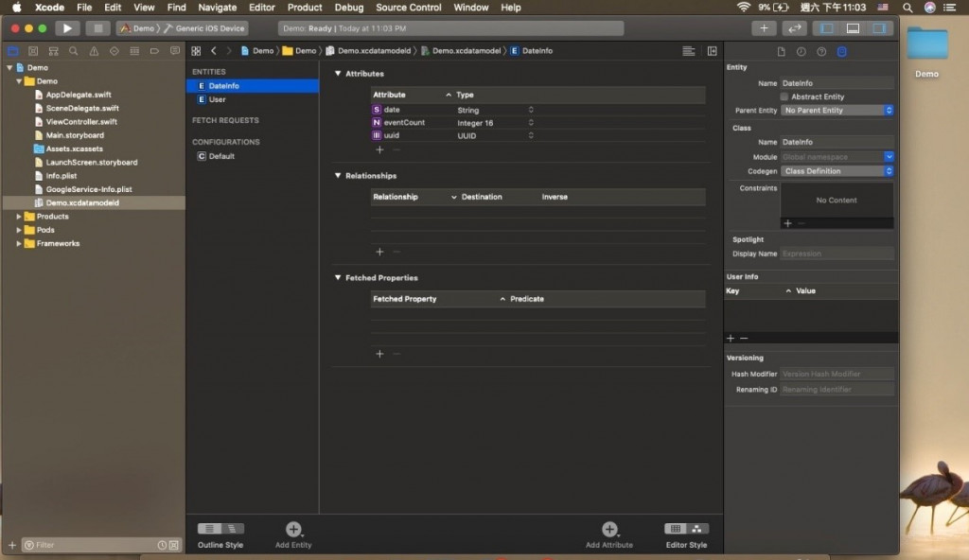
Task: Go back in editor history
Action: pyautogui.click(x=214, y=51)
